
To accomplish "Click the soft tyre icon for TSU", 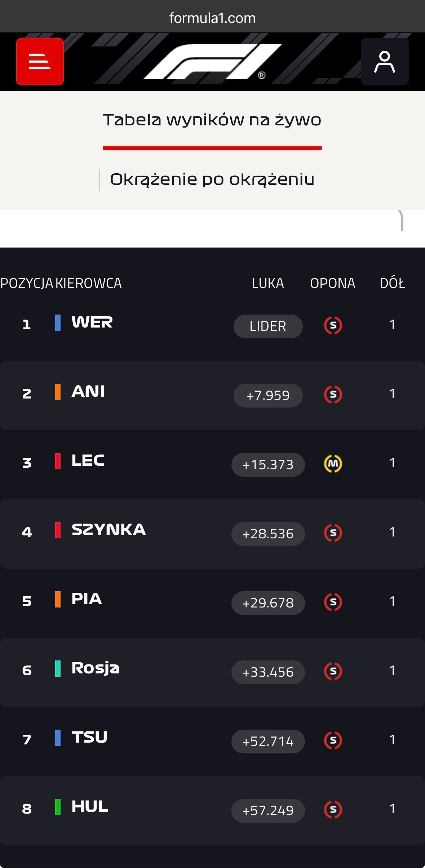I will pos(333,740).
